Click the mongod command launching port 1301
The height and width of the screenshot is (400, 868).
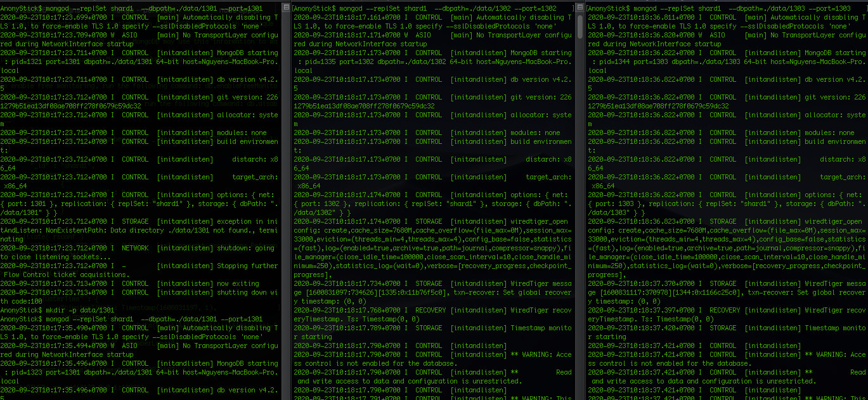coord(127,8)
